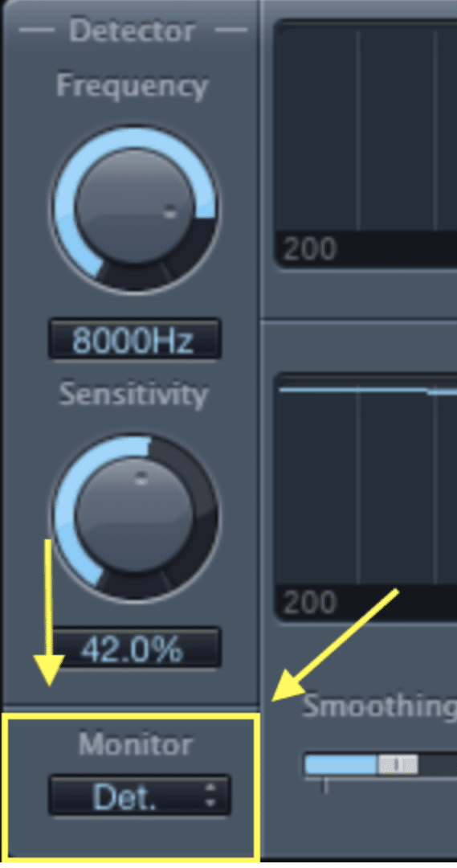Click the blue filled part of Smoothing slider
Image resolution: width=457 pixels, height=868 pixels.
click(341, 764)
